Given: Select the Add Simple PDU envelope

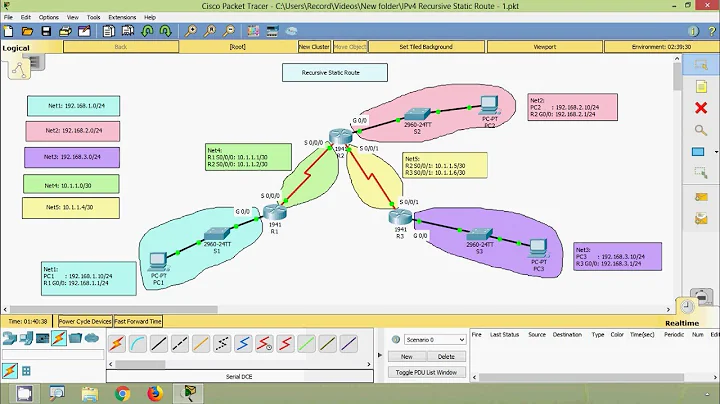Looking at the screenshot, I should tap(701, 197).
